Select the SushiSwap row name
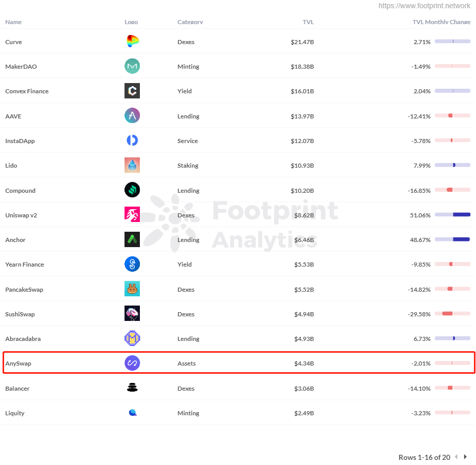The image size is (476, 465). [20, 314]
